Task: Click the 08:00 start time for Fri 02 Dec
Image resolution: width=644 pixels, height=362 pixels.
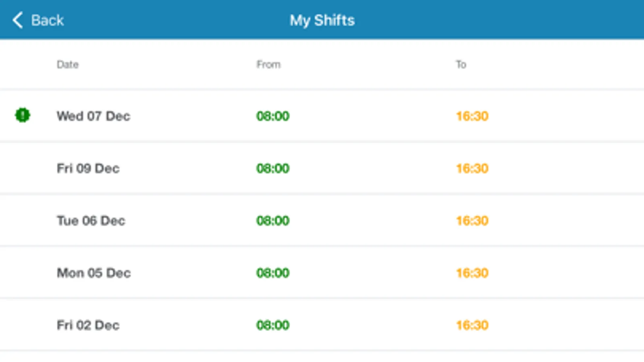Action: [x=273, y=325]
